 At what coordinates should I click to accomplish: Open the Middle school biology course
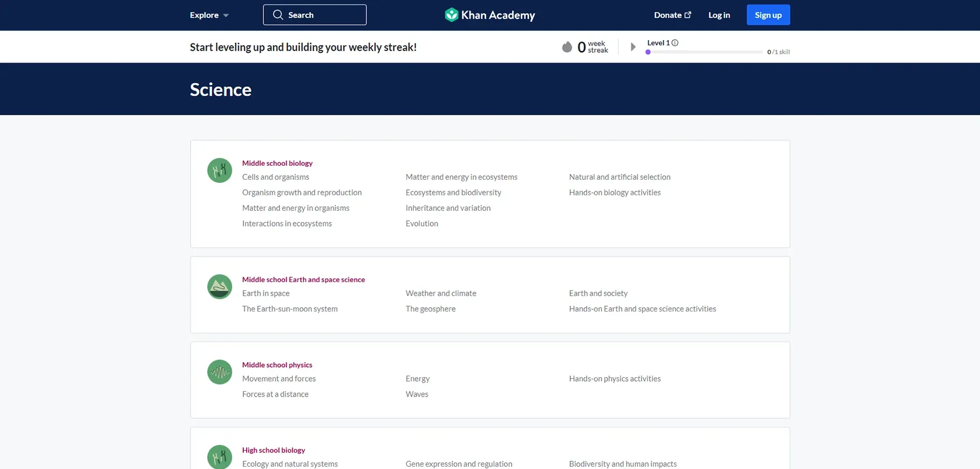[x=277, y=163]
